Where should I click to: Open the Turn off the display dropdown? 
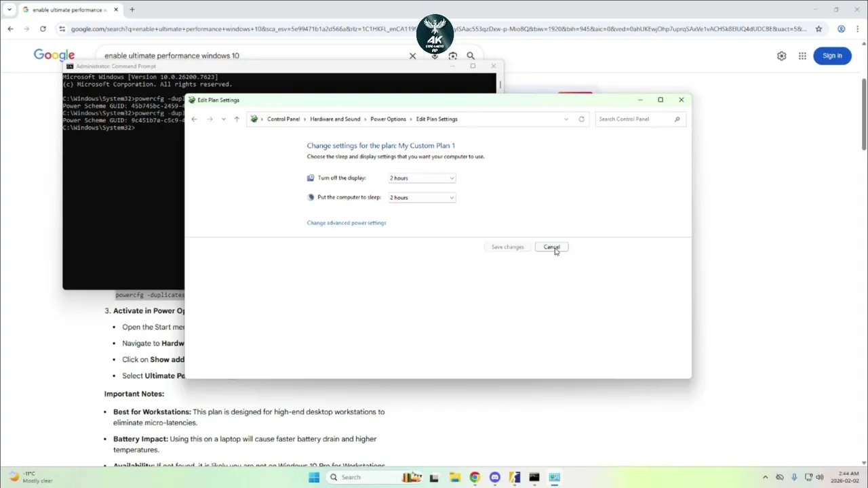pyautogui.click(x=422, y=178)
